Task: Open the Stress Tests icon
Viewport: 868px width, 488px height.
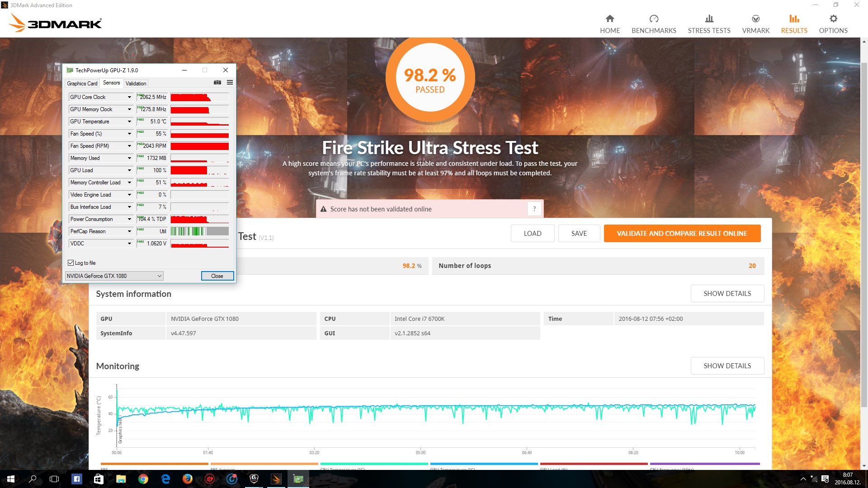Action: [x=709, y=19]
